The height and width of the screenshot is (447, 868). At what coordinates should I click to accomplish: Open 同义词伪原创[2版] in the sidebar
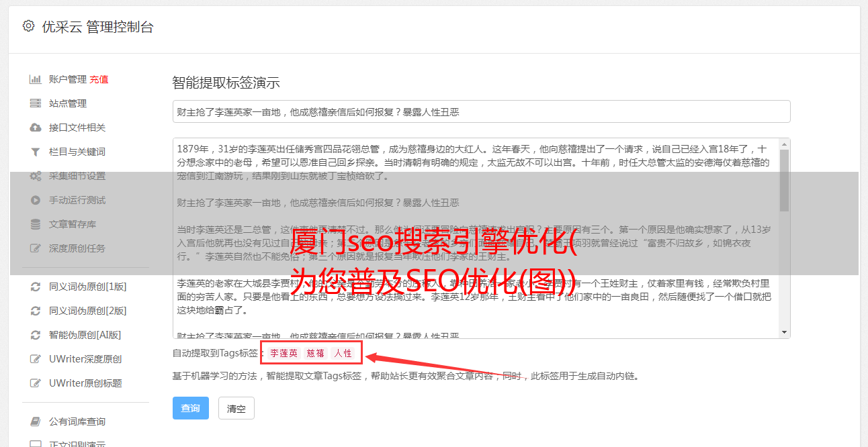tap(88, 311)
